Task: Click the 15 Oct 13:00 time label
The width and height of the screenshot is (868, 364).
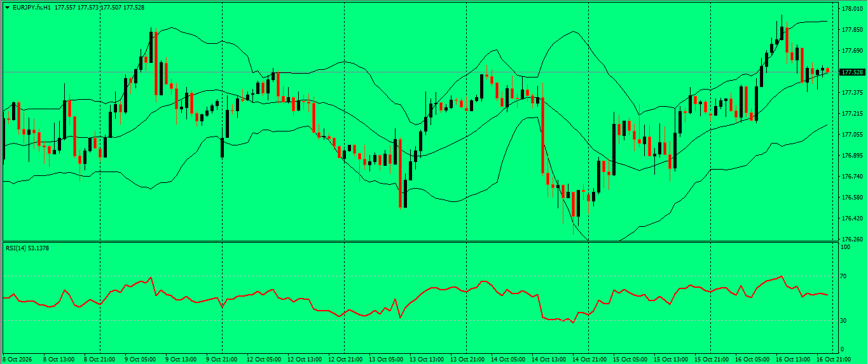Action: point(670,360)
